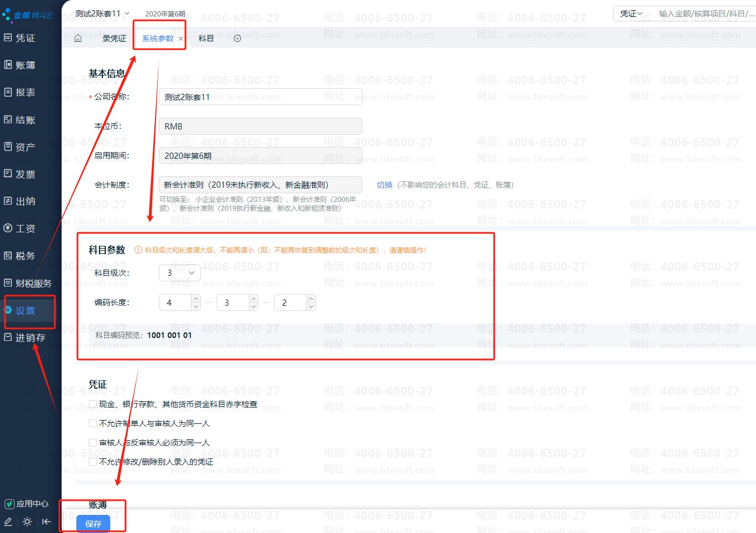756x533 pixels.
Task: Click the 科目编码预览 value 1001 001 01
Action: tap(169, 335)
